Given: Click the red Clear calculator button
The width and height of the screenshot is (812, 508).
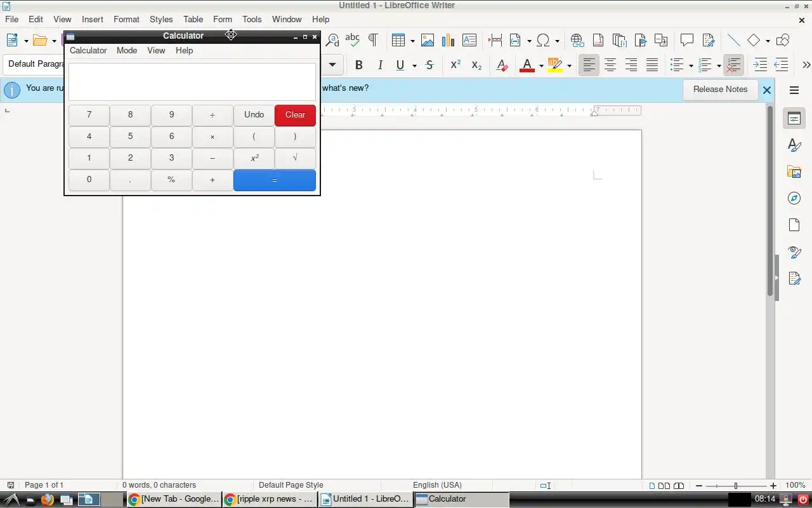Looking at the screenshot, I should [295, 115].
